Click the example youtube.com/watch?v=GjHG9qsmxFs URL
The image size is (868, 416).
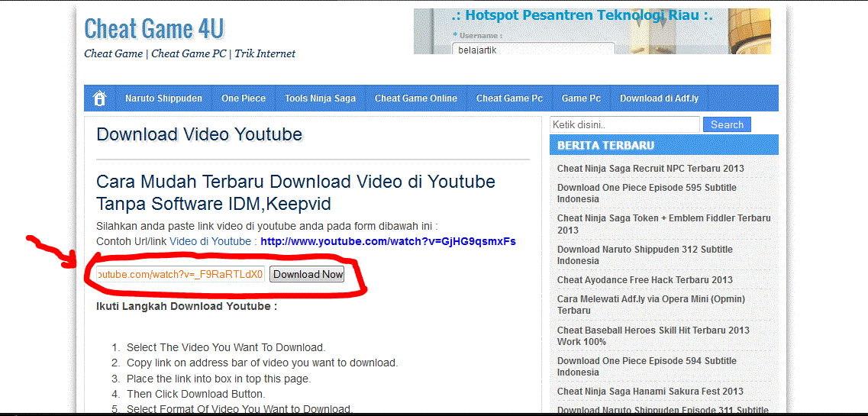click(388, 241)
